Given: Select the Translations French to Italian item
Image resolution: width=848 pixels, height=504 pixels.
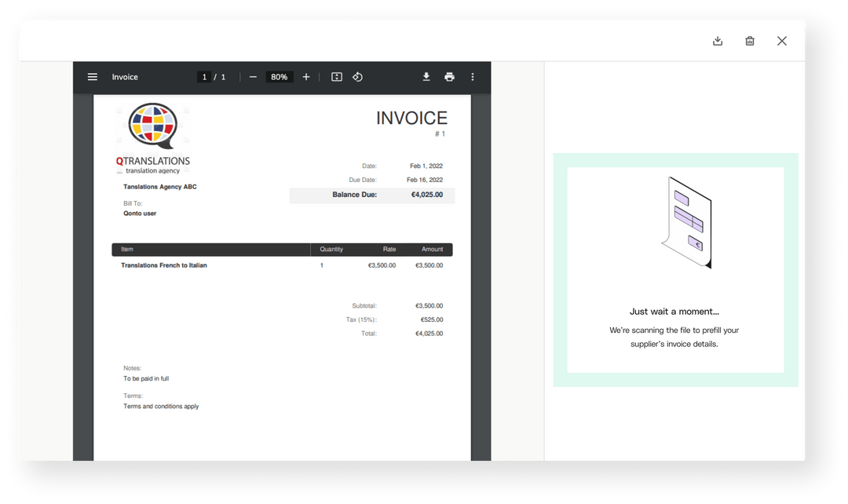Looking at the screenshot, I should click(x=164, y=265).
